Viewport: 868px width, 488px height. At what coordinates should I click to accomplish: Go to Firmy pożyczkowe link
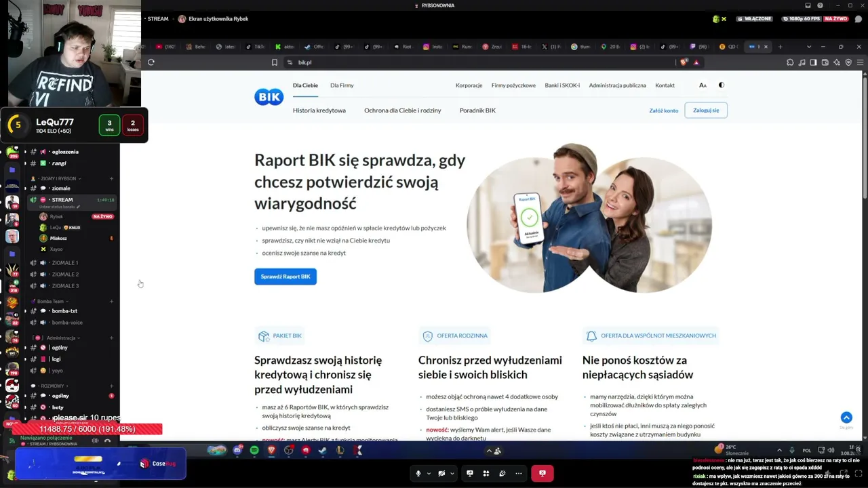point(513,85)
